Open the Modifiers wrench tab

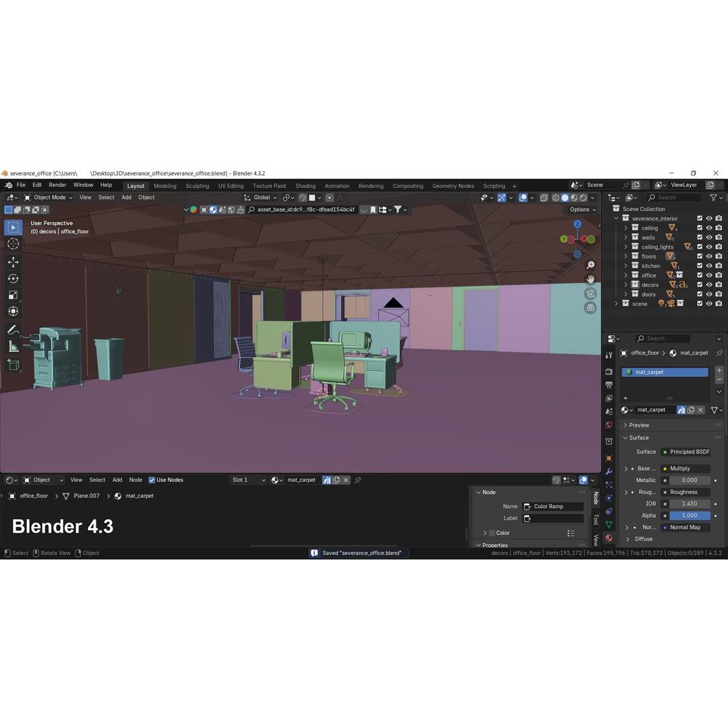click(x=609, y=471)
